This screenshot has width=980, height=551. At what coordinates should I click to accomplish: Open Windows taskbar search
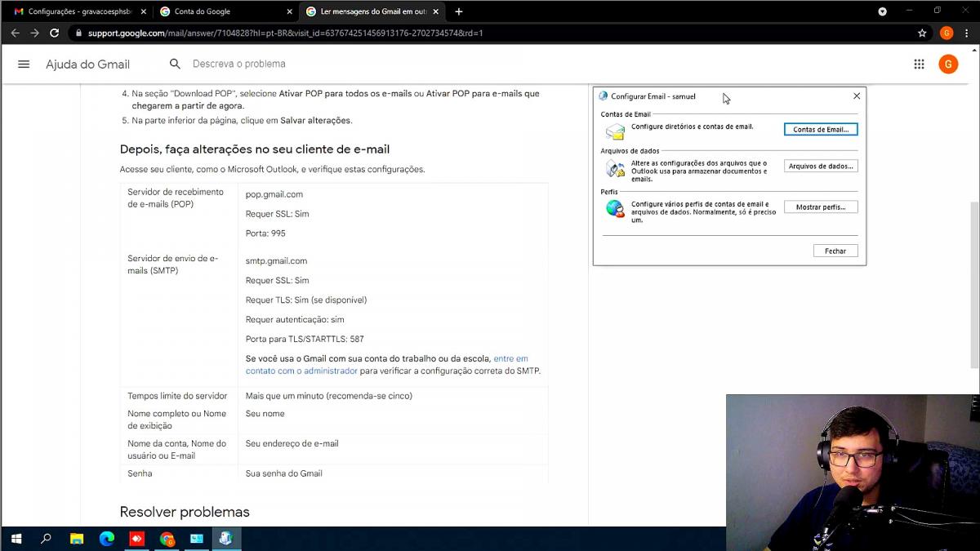[46, 539]
